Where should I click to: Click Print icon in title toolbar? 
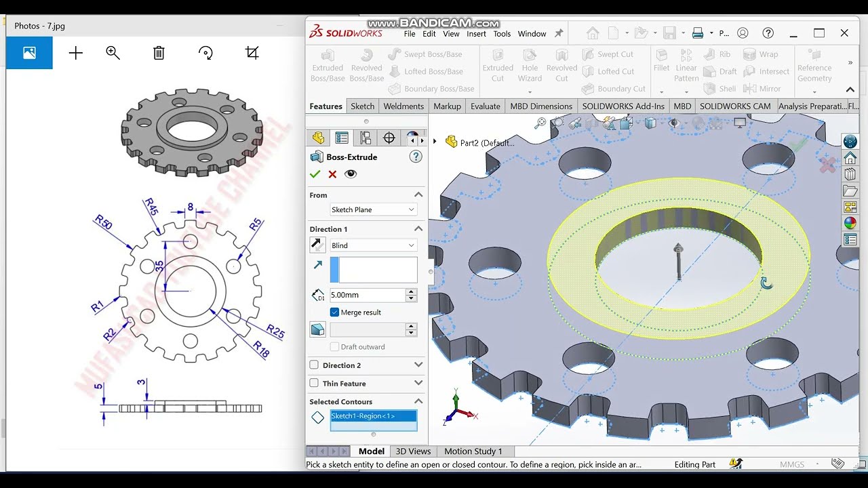click(x=697, y=33)
